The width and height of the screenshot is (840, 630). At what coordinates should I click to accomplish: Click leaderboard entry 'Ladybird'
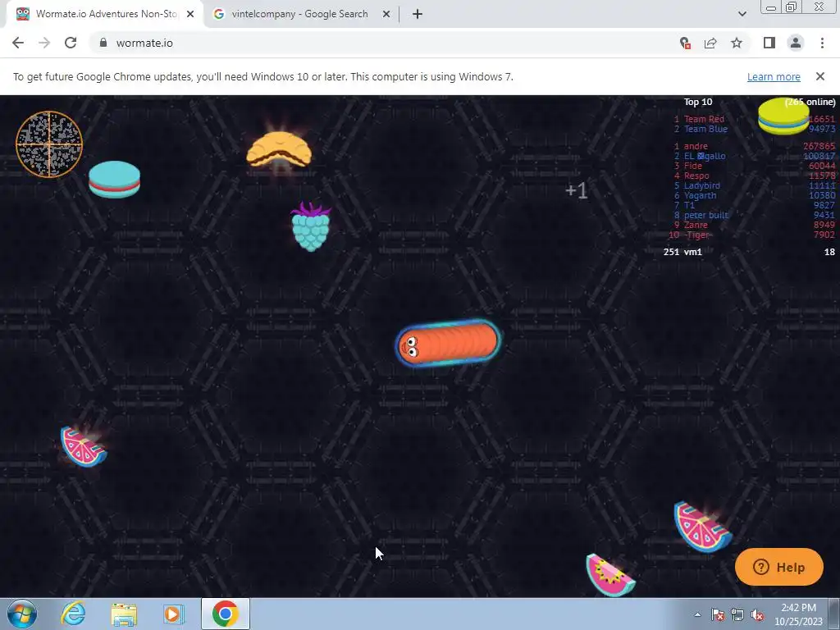(755, 186)
